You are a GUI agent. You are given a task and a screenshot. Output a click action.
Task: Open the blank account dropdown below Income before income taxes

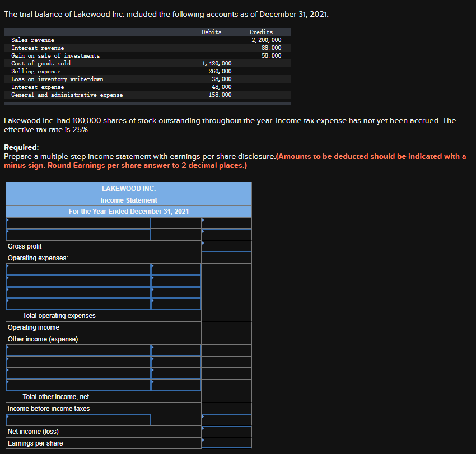[78, 420]
